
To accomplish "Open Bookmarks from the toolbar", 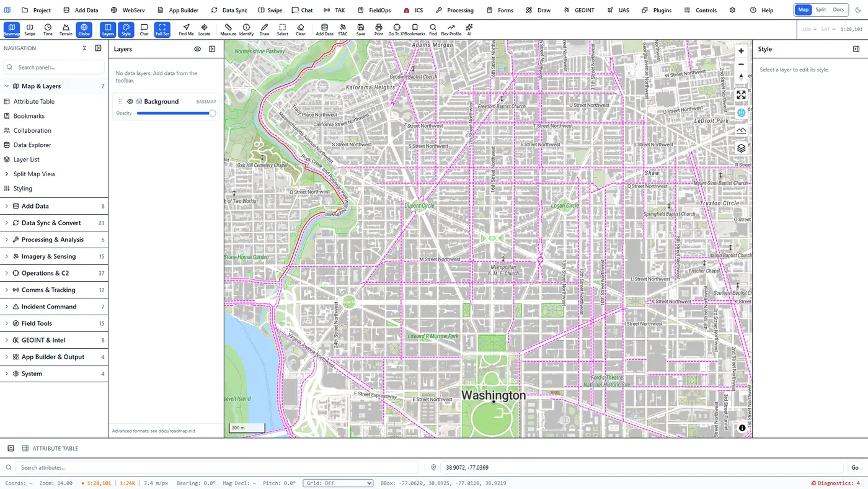I will click(415, 30).
